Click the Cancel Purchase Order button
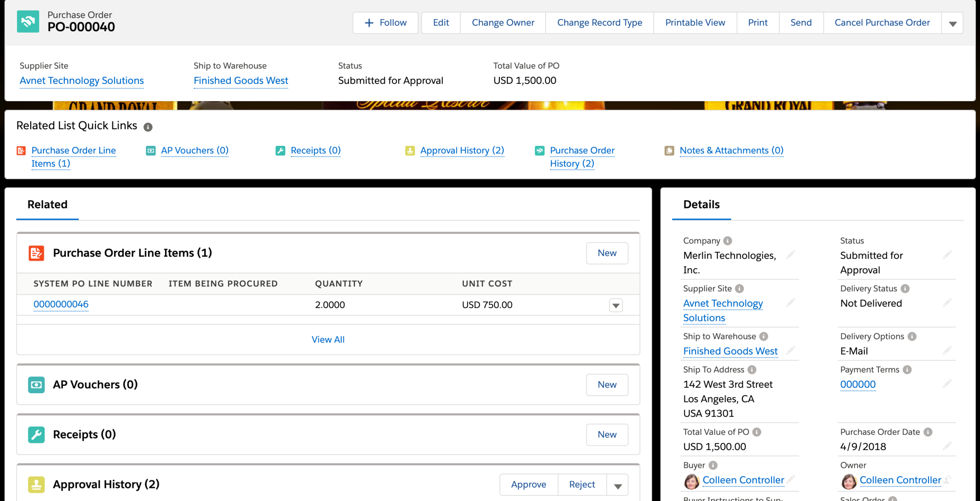This screenshot has width=980, height=501. (882, 23)
